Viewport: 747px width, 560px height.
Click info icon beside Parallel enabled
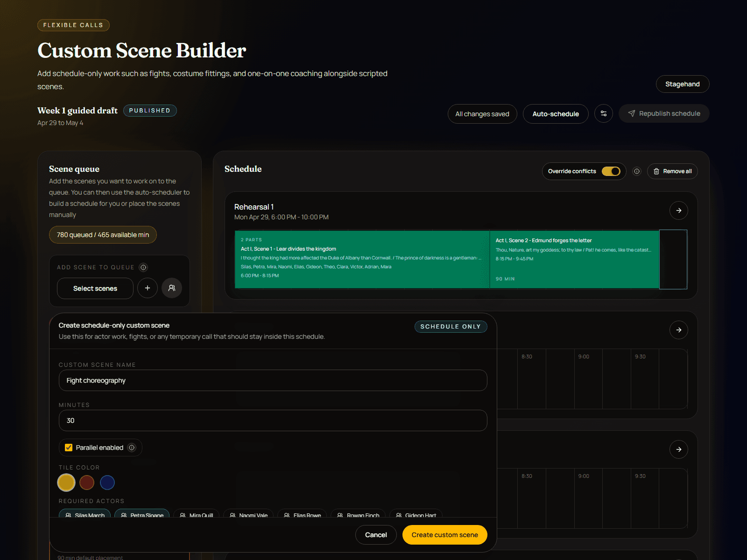click(x=132, y=448)
